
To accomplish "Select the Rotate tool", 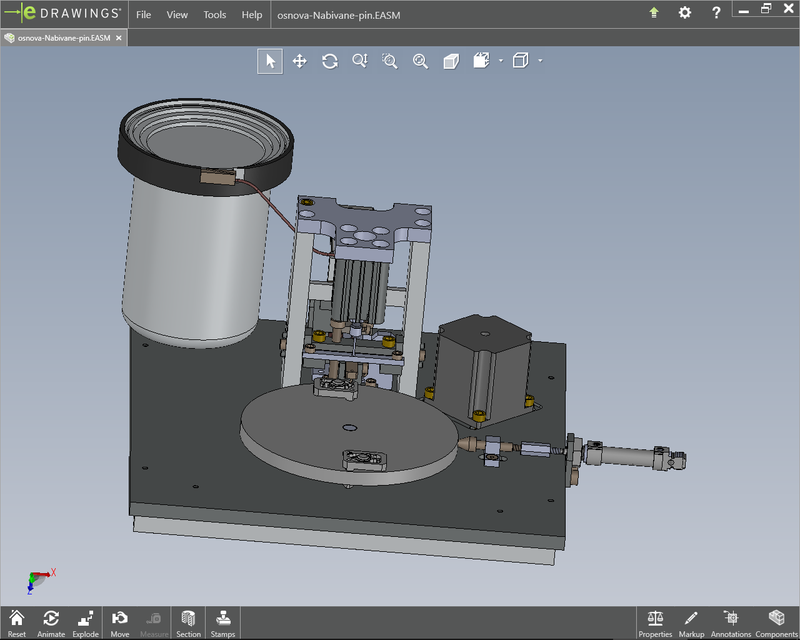I will tap(330, 60).
